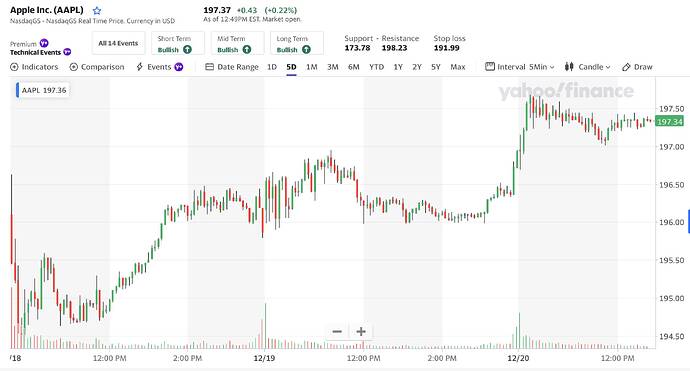
Task: Open the Comparison menu
Action: click(x=97, y=67)
